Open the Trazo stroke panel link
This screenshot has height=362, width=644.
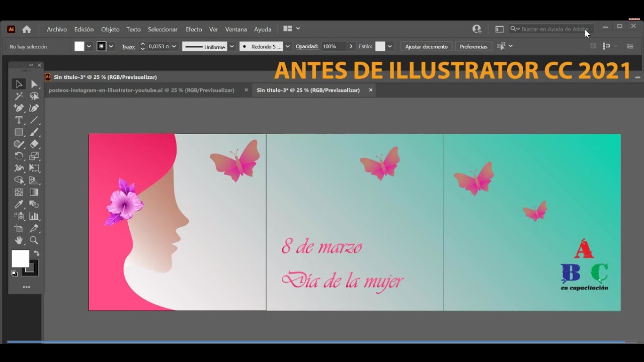pos(129,47)
